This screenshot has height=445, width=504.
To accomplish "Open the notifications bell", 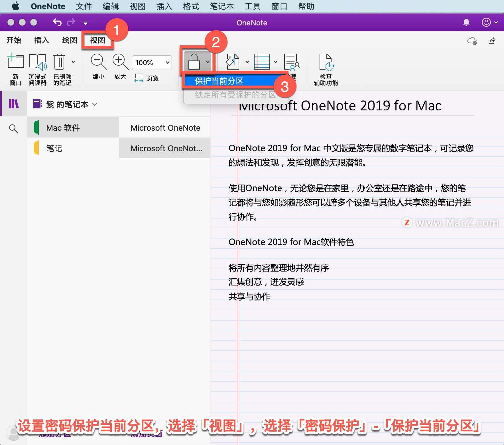I will coord(466,22).
